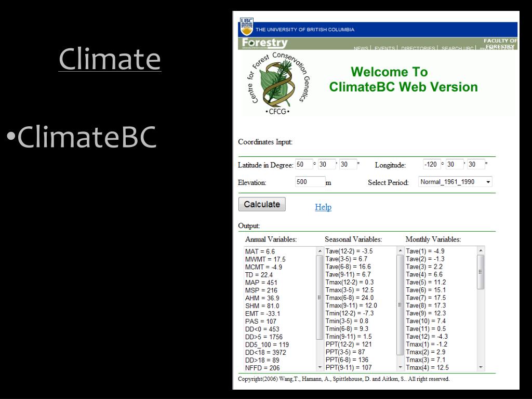Select the 'PPT(3-5) = 87' row

click(x=345, y=352)
